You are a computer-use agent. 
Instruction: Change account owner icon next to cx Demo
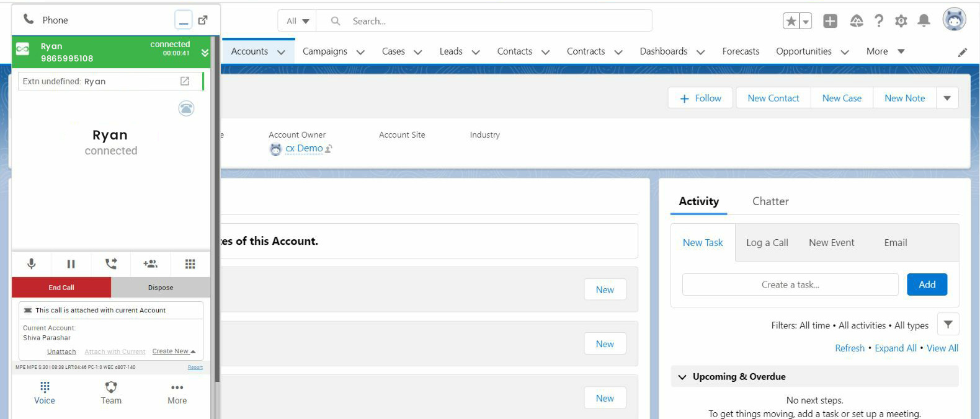point(329,149)
